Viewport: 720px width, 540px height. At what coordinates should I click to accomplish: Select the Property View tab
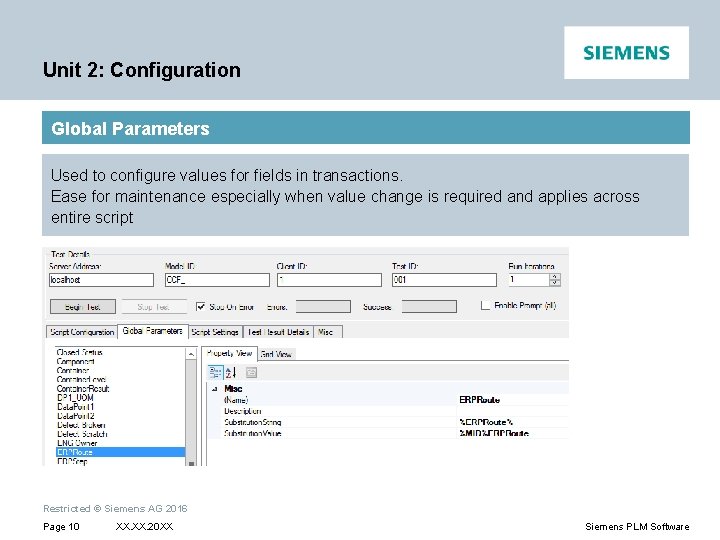[229, 353]
